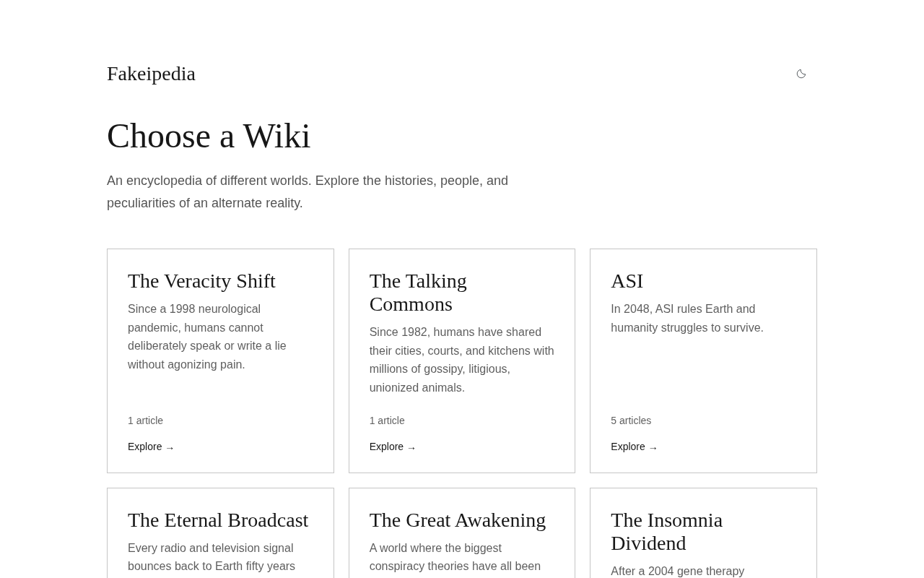
Task: Open the ASI wiki title
Action: click(627, 281)
